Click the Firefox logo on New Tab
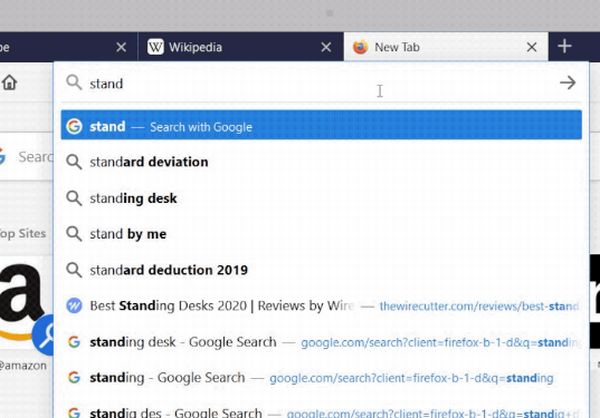Viewport: 600px width, 418px height. pos(360,47)
